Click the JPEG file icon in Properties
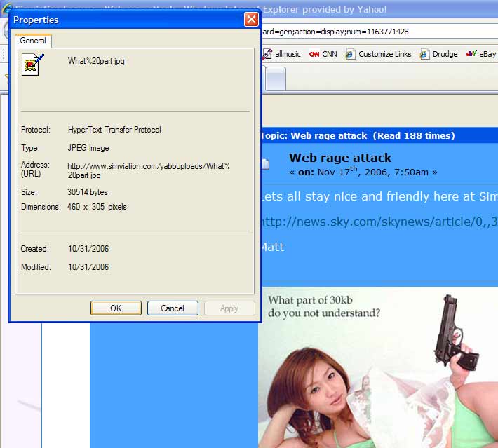This screenshot has height=448, width=498. [x=32, y=64]
